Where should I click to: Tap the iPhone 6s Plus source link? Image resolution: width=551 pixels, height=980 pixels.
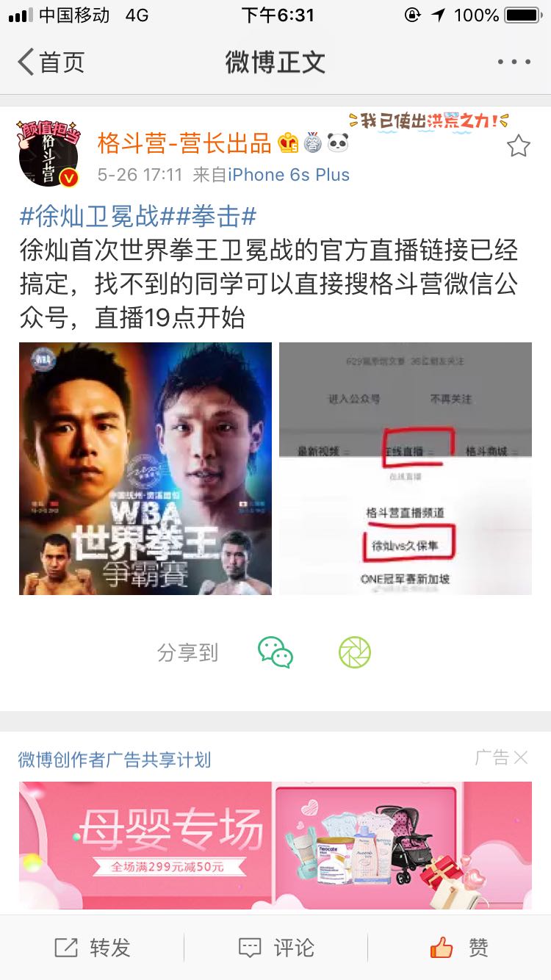(x=289, y=175)
